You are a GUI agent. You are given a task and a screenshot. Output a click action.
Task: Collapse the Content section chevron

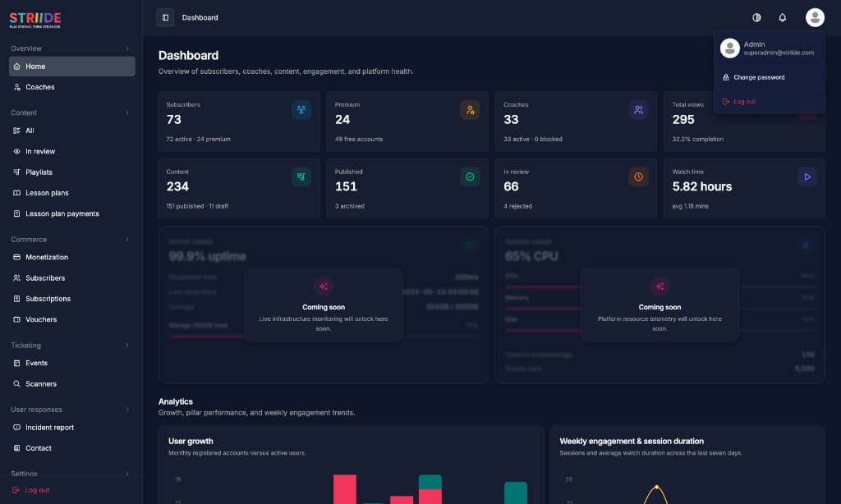[x=127, y=112]
